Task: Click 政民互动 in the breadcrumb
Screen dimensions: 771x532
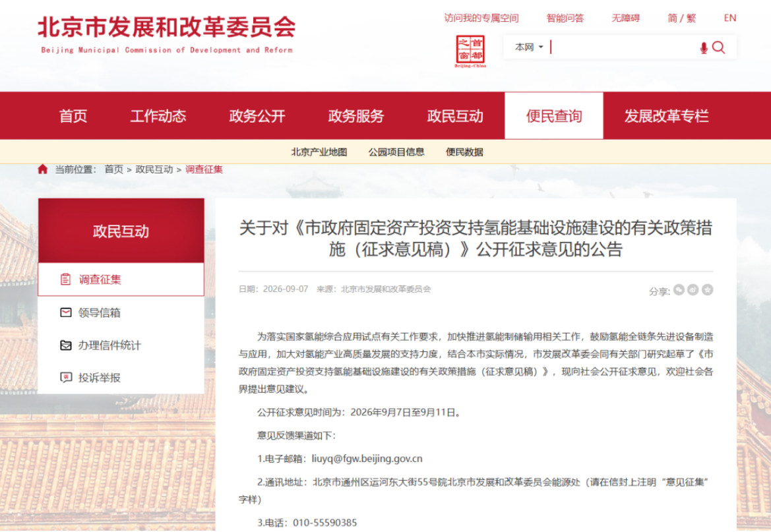Action: pos(154,169)
